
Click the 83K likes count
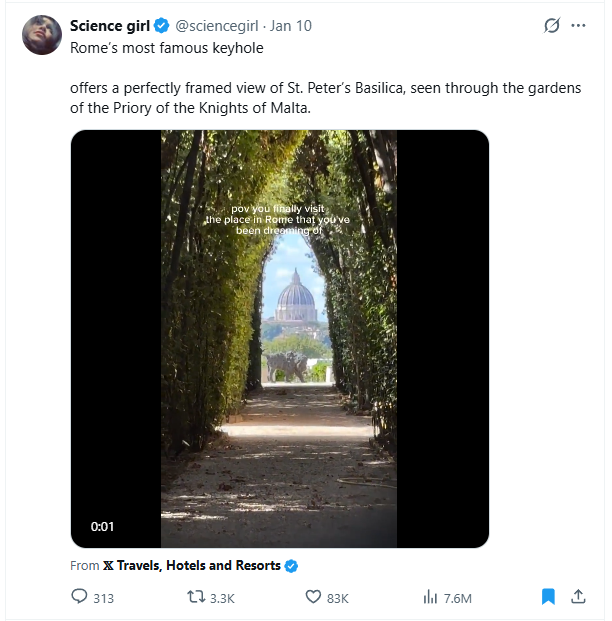click(337, 598)
